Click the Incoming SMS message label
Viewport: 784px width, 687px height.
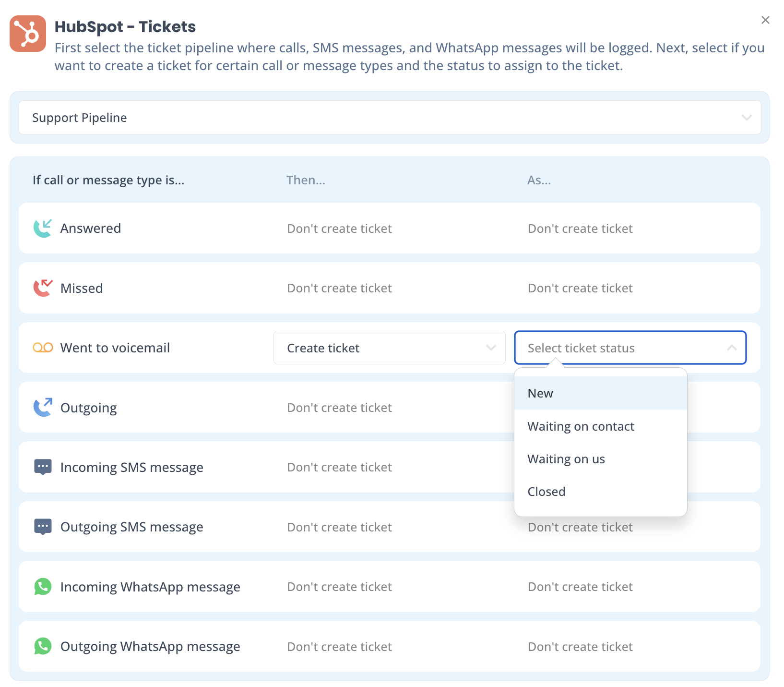131,468
